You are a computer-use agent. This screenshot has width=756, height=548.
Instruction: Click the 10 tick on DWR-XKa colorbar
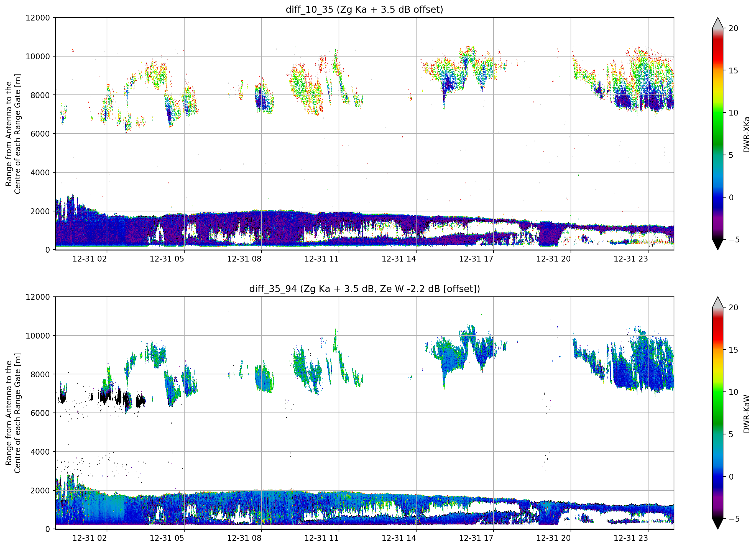733,113
